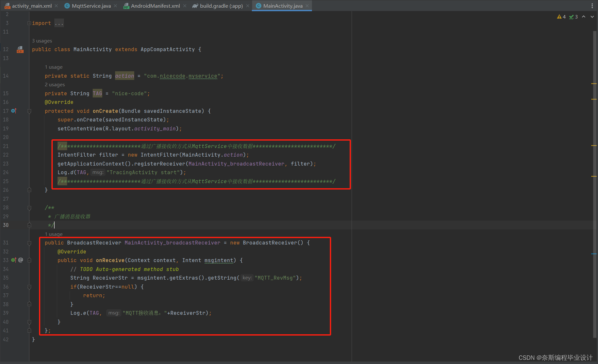598x364 pixels.
Task: Click the override gutter icon on line 33
Action: click(x=14, y=260)
